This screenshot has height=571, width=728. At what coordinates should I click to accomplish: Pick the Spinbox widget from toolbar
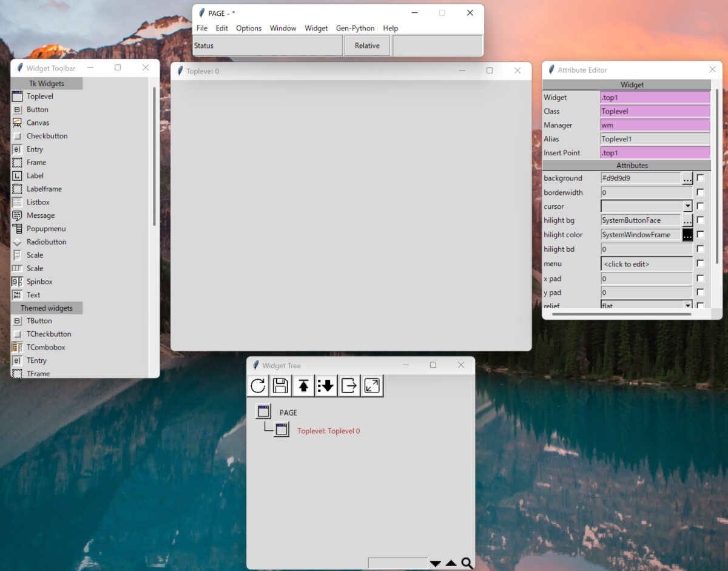tap(17, 282)
